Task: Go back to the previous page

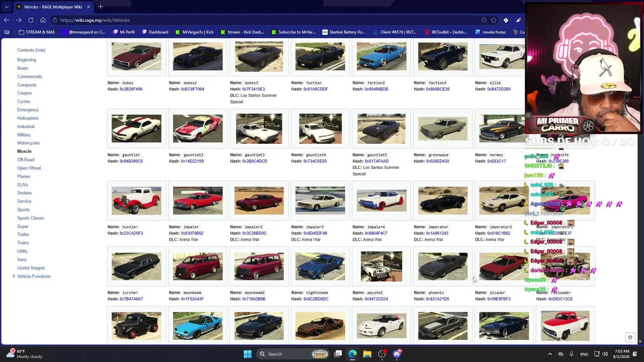Action: (7, 20)
